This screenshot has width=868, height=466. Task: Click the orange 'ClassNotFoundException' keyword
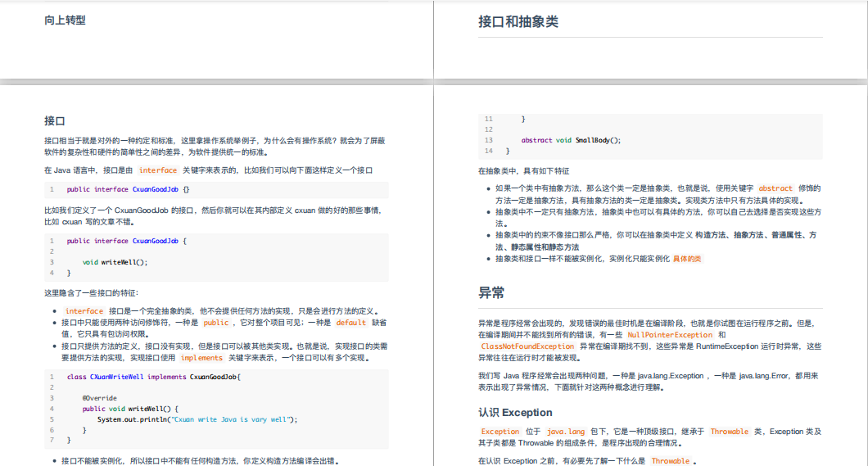point(527,346)
